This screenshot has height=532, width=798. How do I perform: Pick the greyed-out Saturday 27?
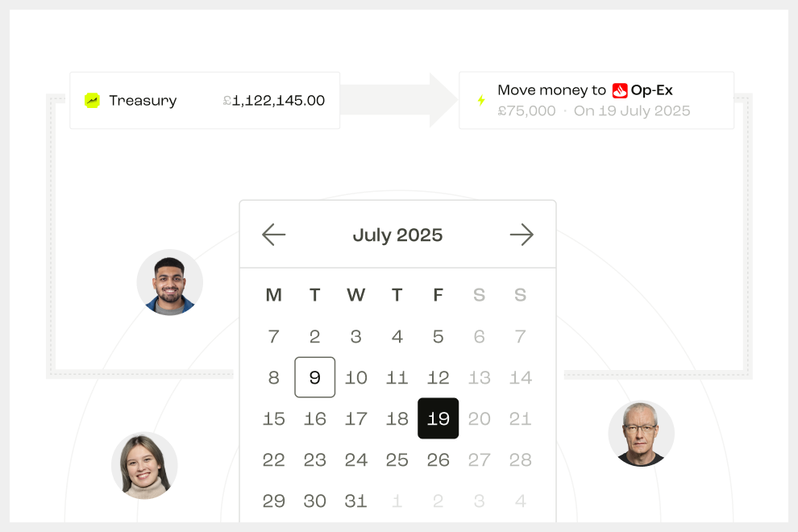pyautogui.click(x=480, y=459)
